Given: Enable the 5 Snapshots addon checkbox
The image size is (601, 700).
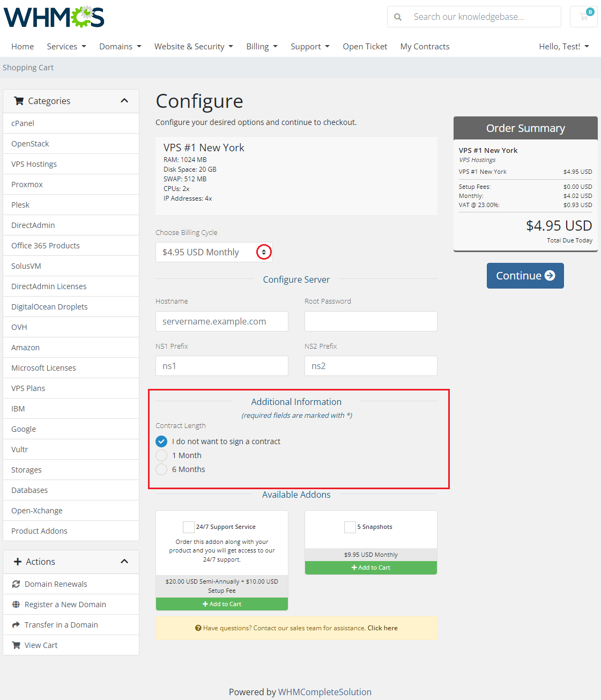Looking at the screenshot, I should point(350,527).
